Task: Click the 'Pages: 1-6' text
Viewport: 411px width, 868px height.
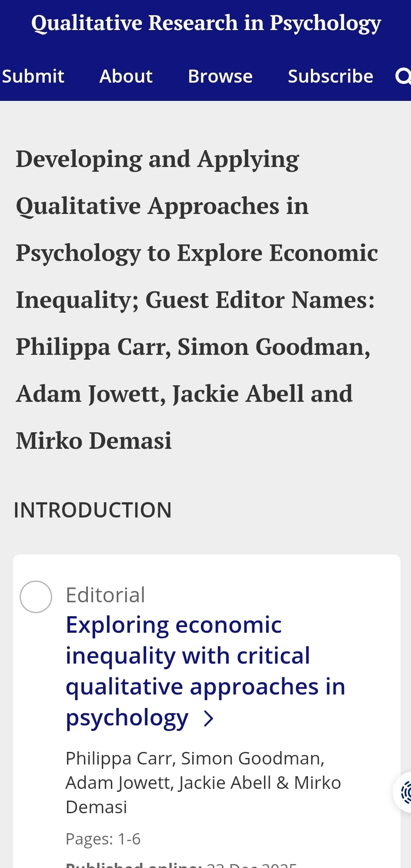Action: point(103,839)
